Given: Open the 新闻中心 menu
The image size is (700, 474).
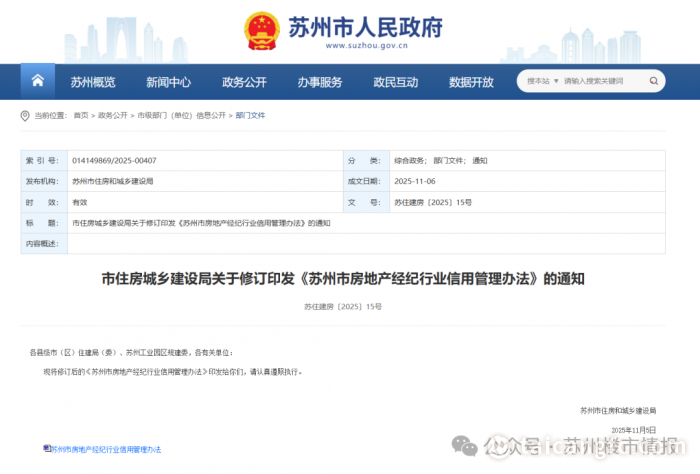Looking at the screenshot, I should 168,82.
